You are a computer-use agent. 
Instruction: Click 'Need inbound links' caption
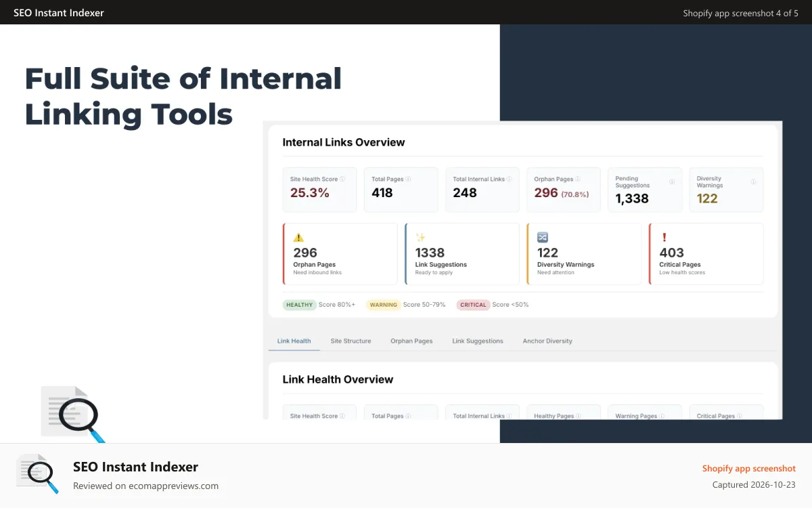(317, 273)
